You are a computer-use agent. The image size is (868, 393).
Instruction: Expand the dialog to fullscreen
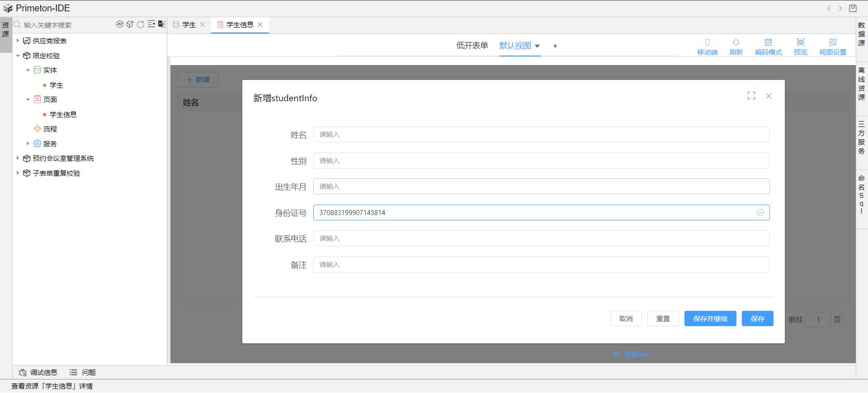pyautogui.click(x=751, y=96)
